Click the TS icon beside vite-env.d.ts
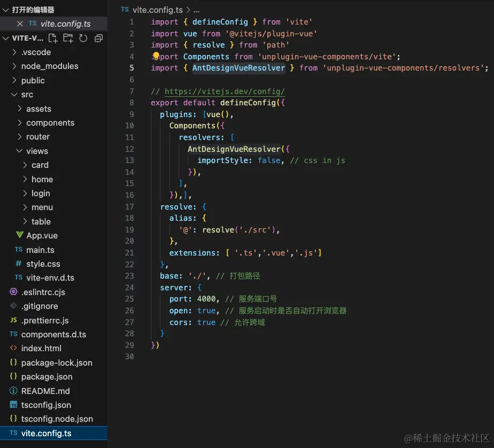Image resolution: width=494 pixels, height=448 pixels. point(19,277)
